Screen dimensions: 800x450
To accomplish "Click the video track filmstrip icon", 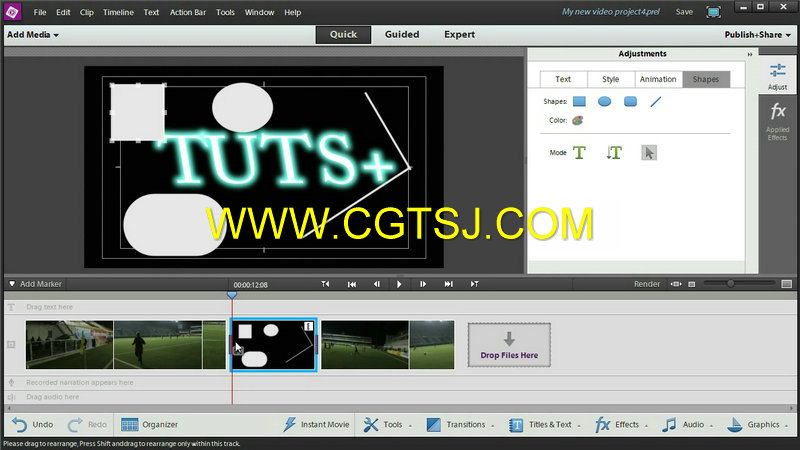I will [x=11, y=345].
